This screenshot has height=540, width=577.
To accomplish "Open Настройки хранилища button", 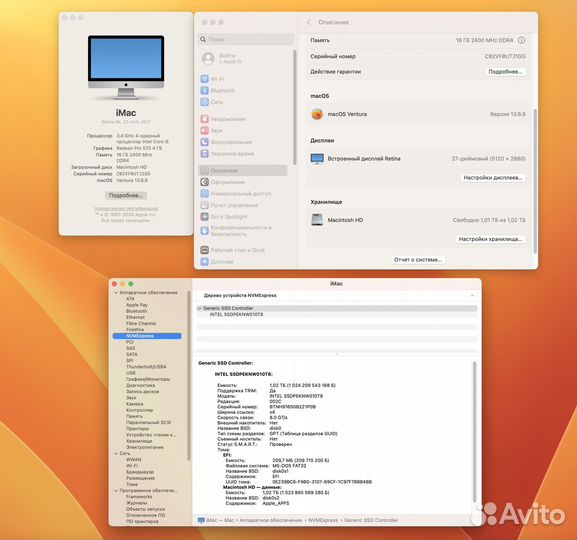I will pyautogui.click(x=490, y=239).
